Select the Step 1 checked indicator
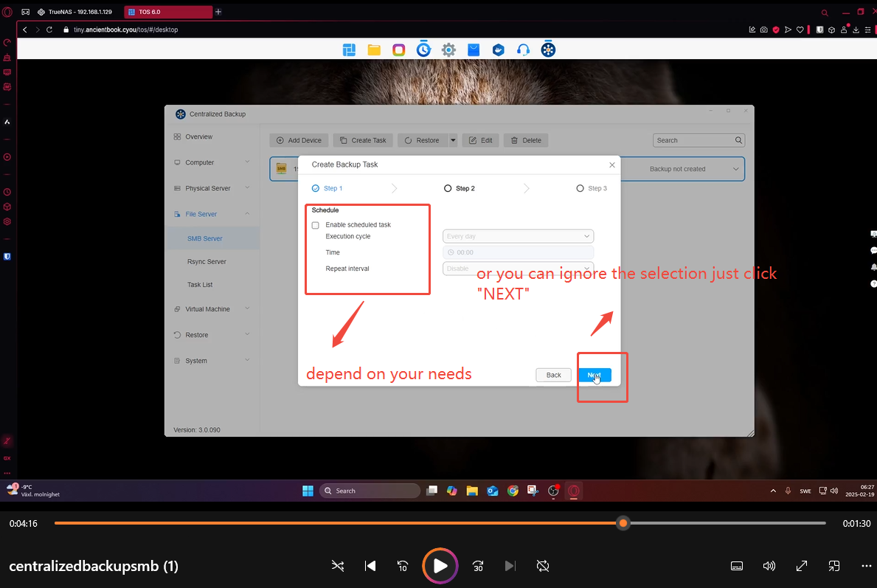 [x=316, y=189]
